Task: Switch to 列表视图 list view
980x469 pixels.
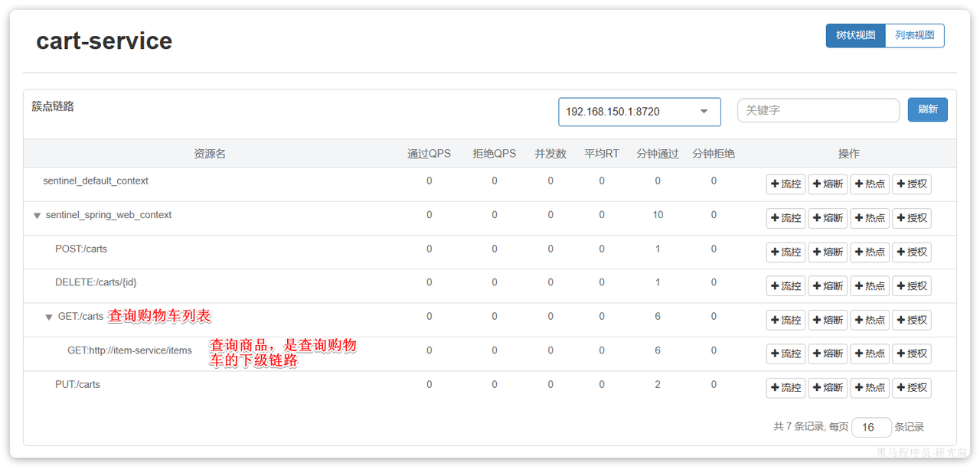Action: point(915,35)
